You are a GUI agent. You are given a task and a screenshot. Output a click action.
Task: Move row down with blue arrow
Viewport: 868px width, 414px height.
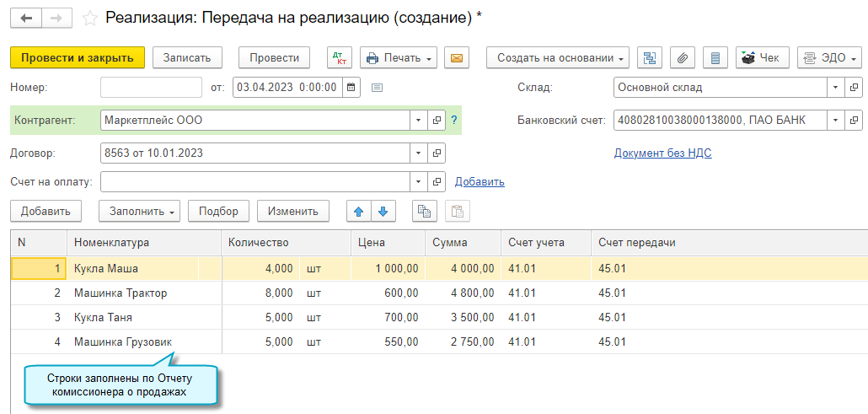pos(383,211)
